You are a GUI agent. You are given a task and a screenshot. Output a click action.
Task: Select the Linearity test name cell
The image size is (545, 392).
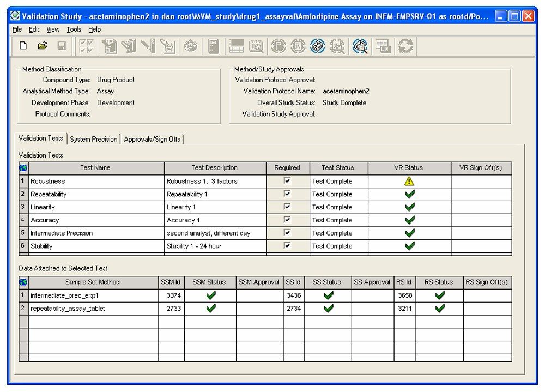tap(96, 207)
